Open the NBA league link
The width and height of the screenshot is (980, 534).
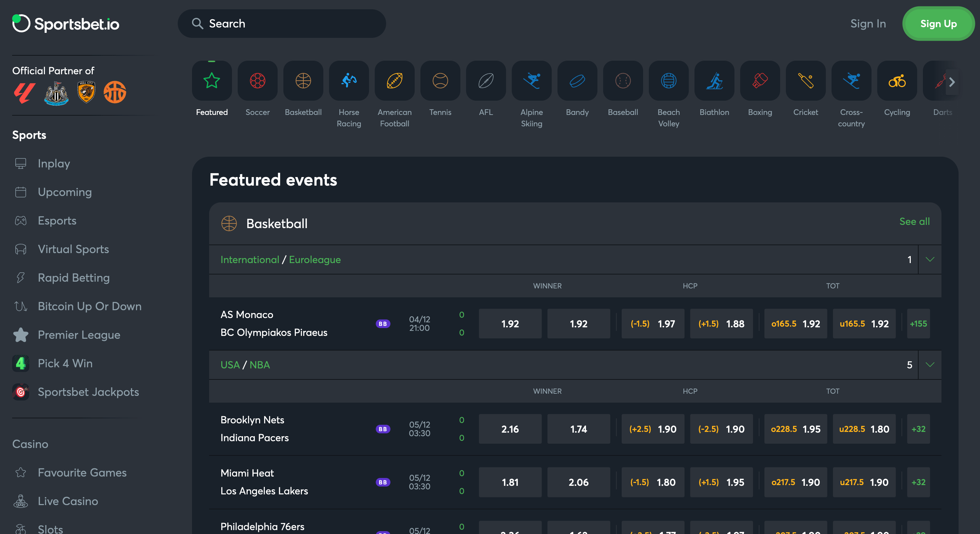pos(259,365)
